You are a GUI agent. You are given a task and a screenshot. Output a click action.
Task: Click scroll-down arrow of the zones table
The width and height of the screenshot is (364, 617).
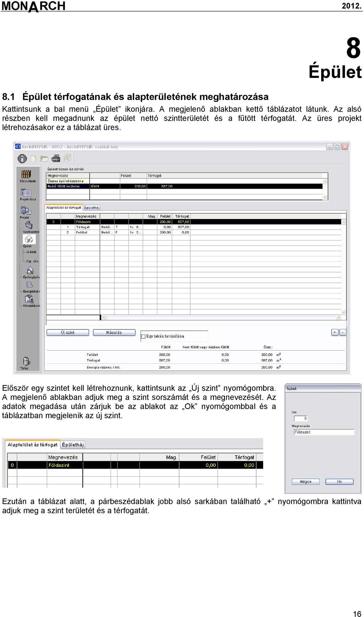(x=325, y=197)
